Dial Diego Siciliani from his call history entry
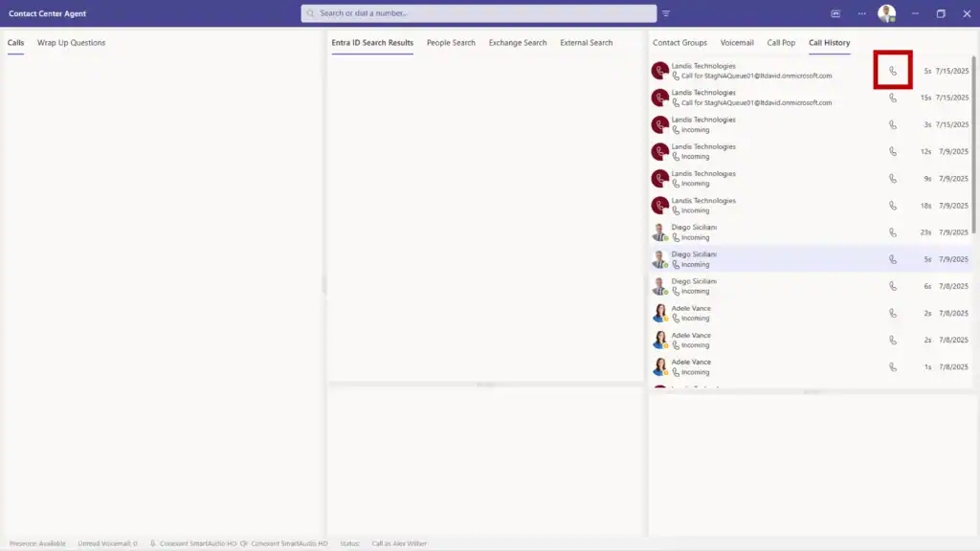Viewport: 980px width, 551px height. [894, 231]
